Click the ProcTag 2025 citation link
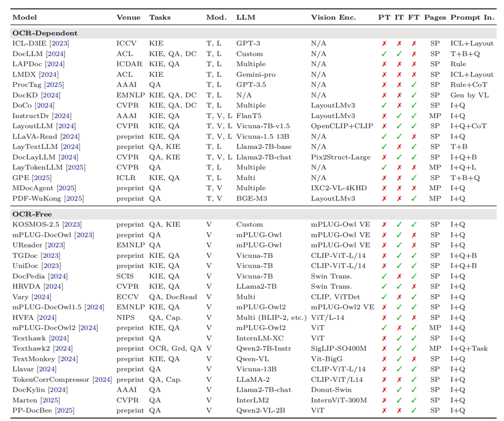The image size is (504, 421). (54, 85)
